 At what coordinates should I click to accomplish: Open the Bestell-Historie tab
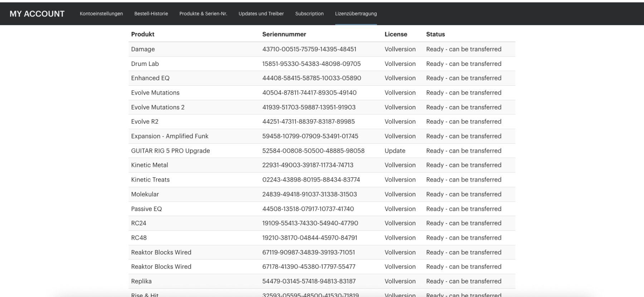[x=151, y=14]
